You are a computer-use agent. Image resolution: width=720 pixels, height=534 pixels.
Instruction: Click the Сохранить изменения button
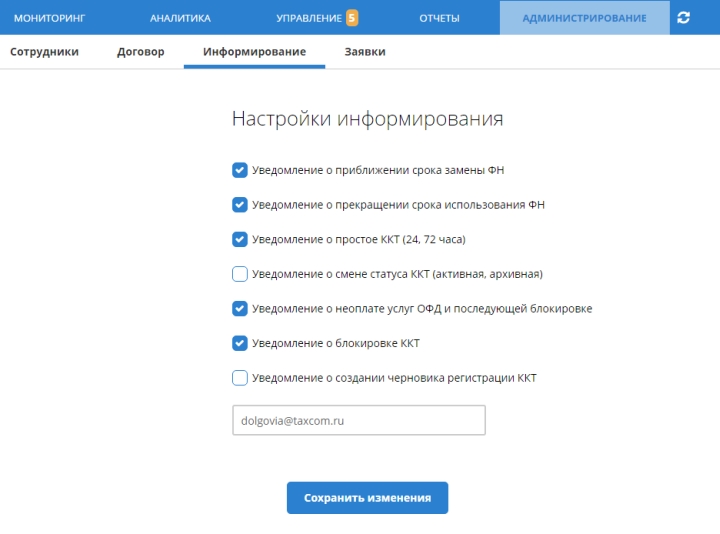tap(367, 498)
